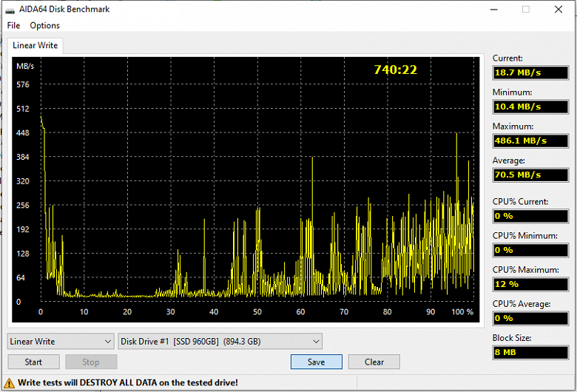
Task: Clear the benchmark graph
Action: [x=374, y=362]
